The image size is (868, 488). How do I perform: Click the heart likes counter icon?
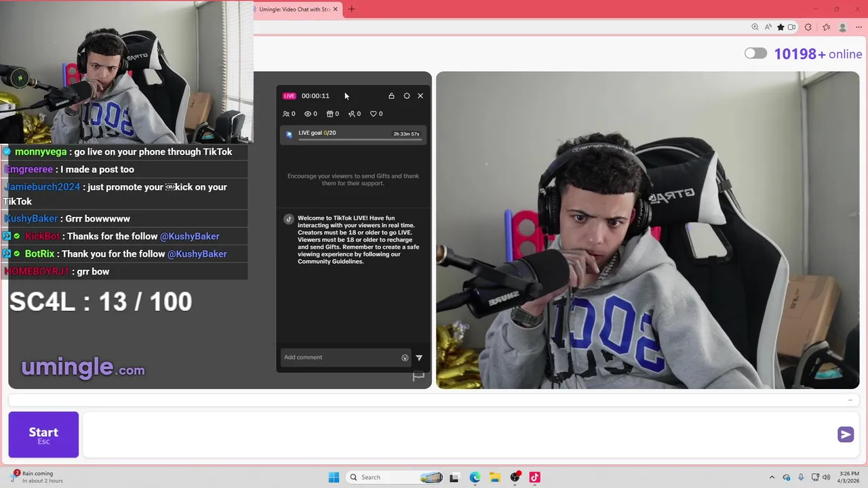coord(376,114)
